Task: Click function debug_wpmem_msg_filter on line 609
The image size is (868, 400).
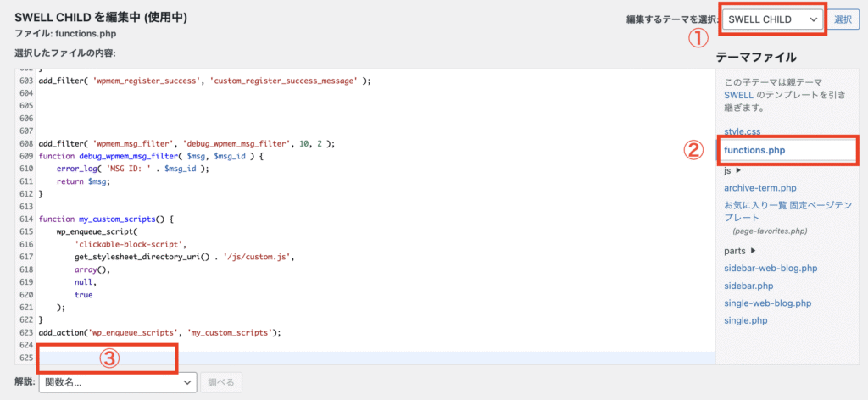Action: [152, 157]
